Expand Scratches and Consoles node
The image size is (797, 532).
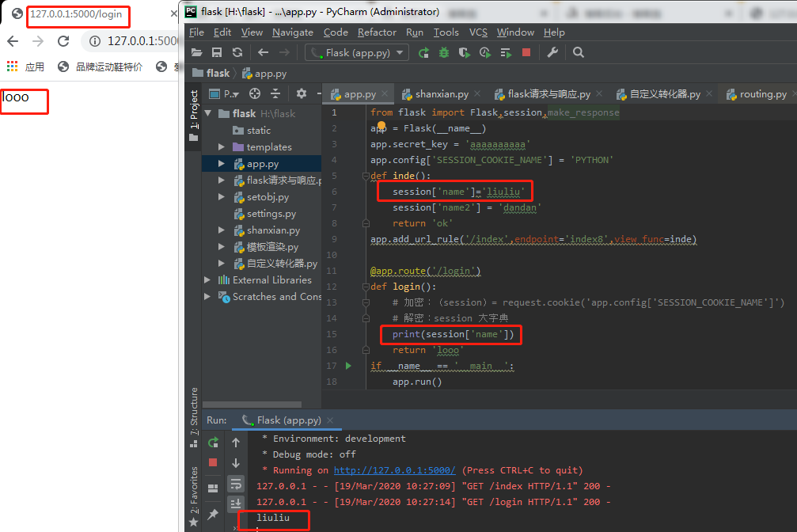207,296
